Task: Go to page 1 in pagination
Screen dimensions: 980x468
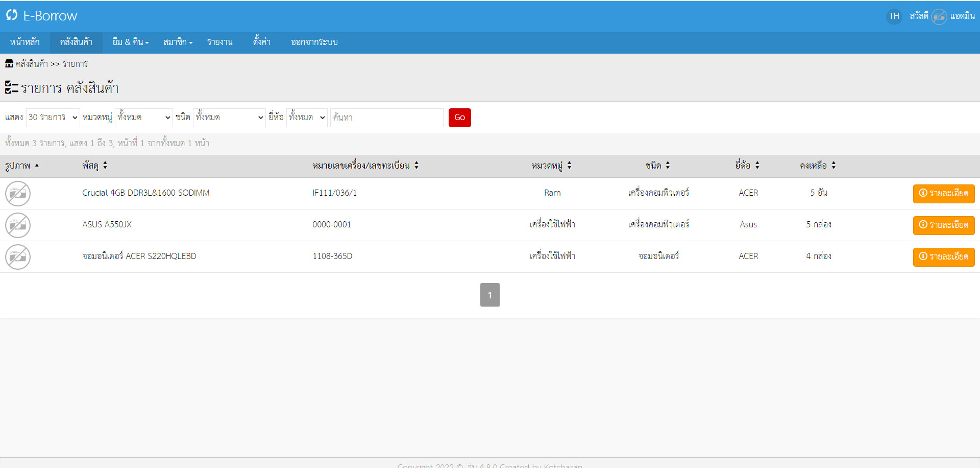Action: coord(489,295)
